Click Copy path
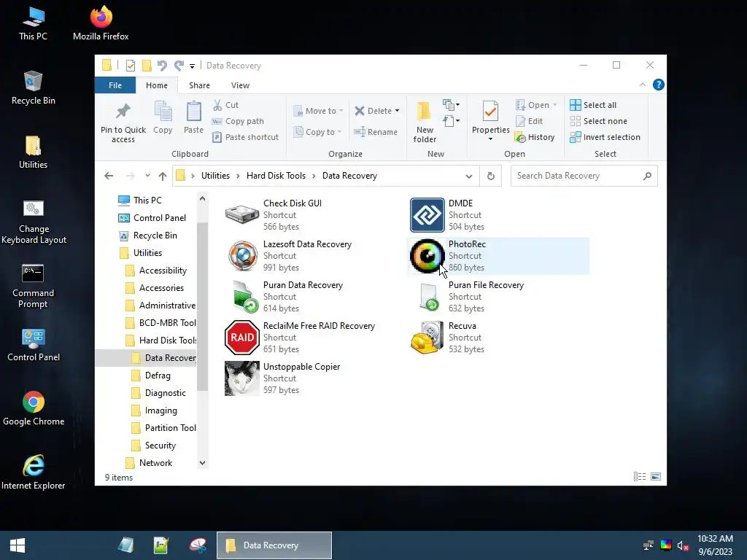 [x=238, y=122]
